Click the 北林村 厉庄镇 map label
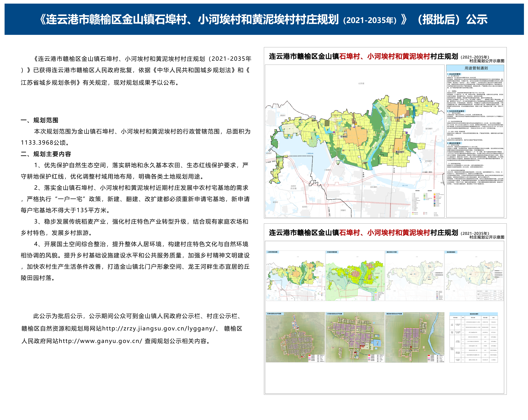Viewport: 528px width, 420px height. tap(293, 187)
